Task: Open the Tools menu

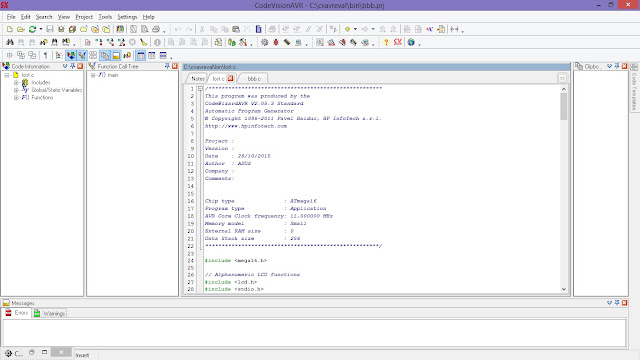Action: point(105,17)
